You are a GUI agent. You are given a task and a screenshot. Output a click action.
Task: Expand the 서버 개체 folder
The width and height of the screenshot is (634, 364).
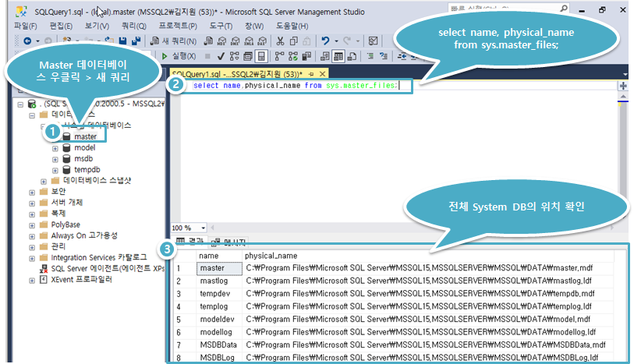32,203
